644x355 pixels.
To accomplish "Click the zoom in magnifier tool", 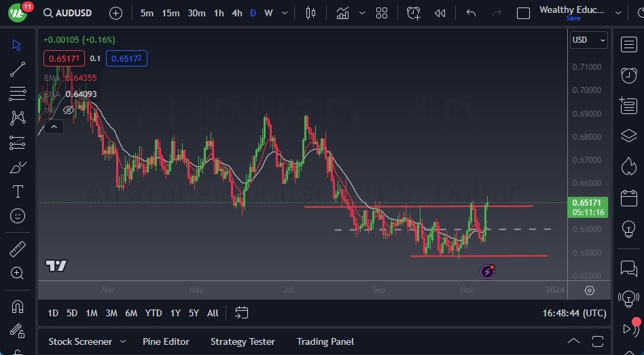I will click(18, 273).
